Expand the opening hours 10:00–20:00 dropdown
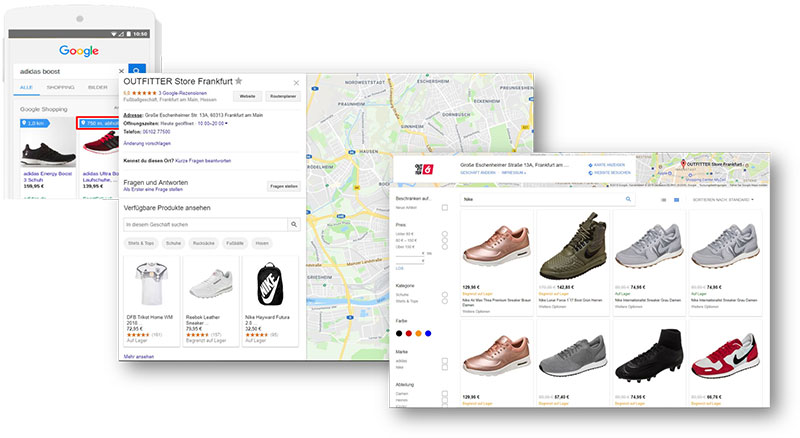800x438 pixels. (x=213, y=124)
